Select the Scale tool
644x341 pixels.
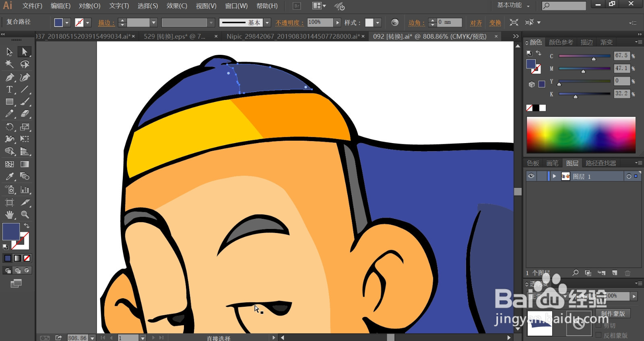pyautogui.click(x=25, y=127)
